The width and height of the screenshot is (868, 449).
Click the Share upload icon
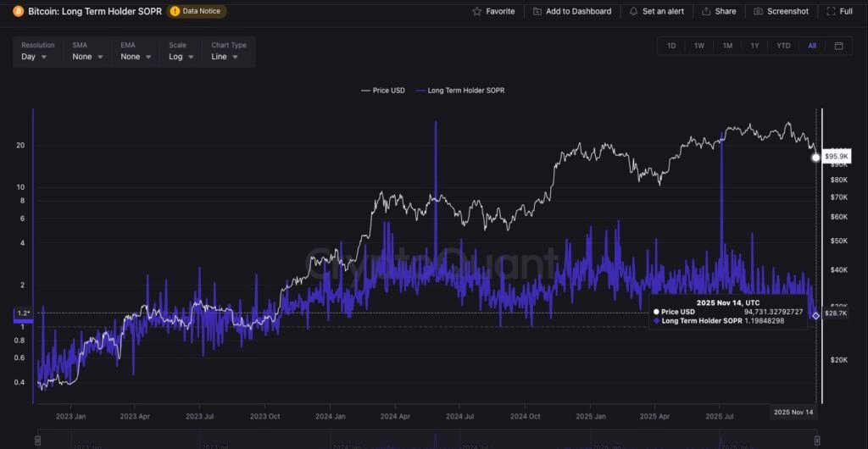[707, 12]
